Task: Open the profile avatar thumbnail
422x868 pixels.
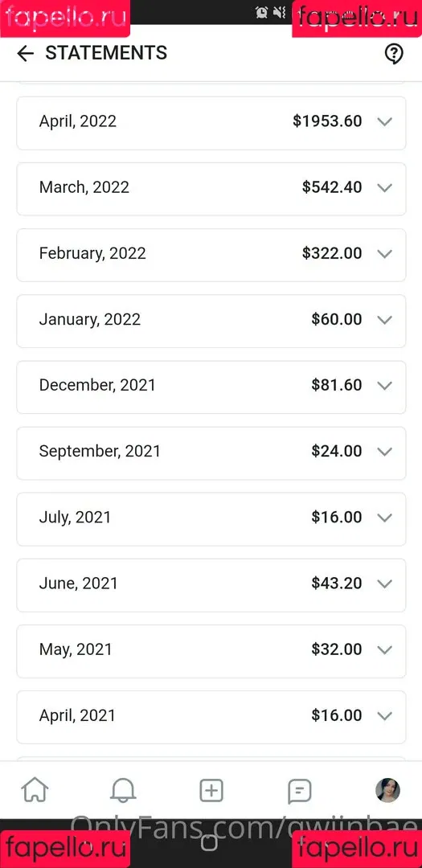Action: pos(387,790)
